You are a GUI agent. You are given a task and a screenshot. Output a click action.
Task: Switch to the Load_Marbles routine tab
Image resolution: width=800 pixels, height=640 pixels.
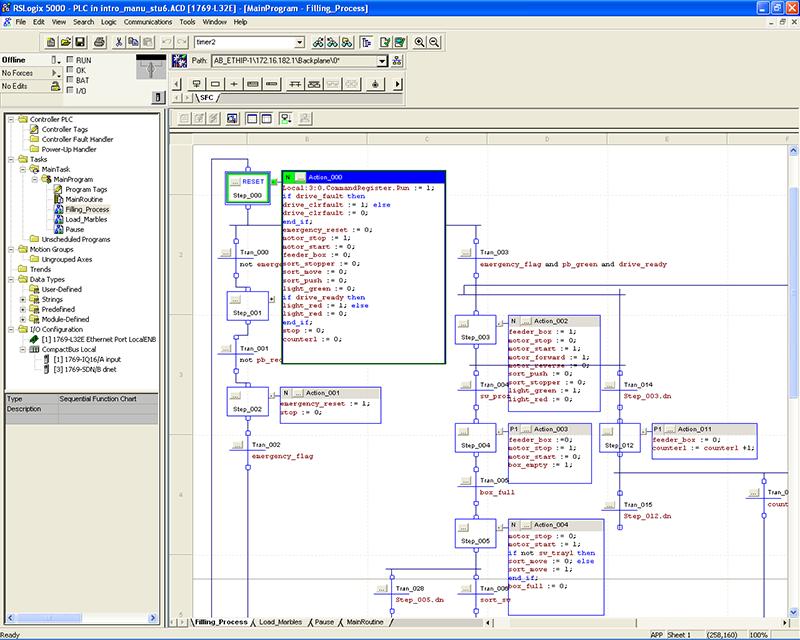click(x=280, y=622)
